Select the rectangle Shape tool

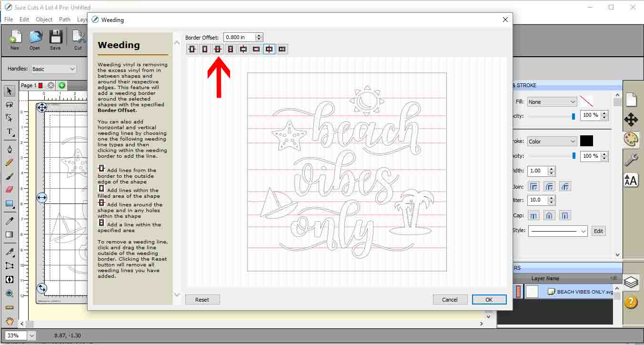tap(9, 204)
